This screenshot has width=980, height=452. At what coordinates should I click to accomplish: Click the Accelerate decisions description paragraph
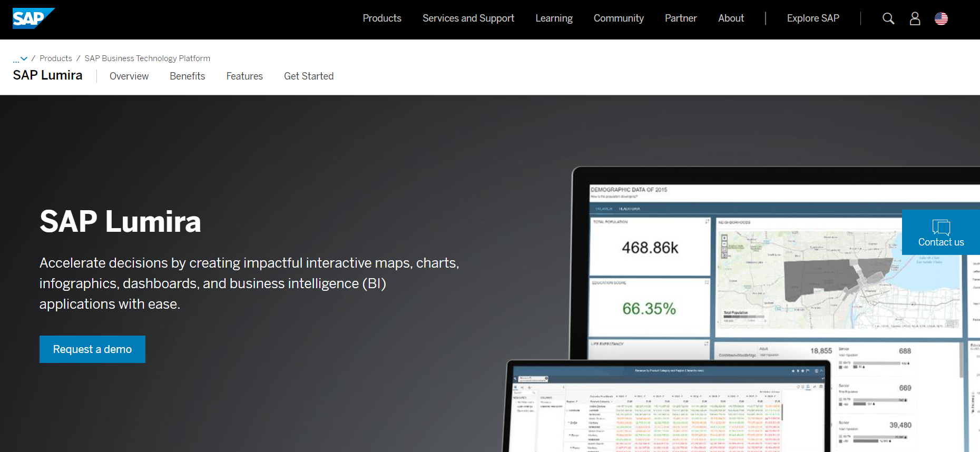(x=249, y=283)
